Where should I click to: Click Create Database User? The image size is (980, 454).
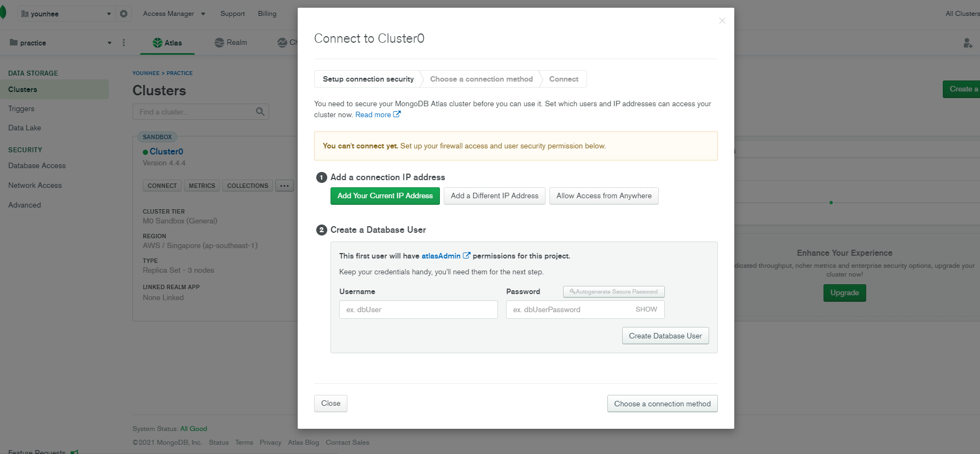[665, 336]
